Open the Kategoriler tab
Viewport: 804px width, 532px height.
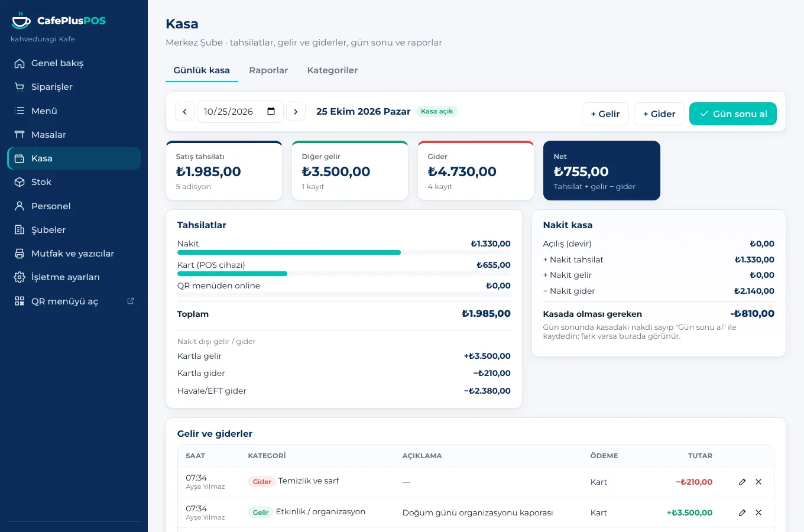332,70
